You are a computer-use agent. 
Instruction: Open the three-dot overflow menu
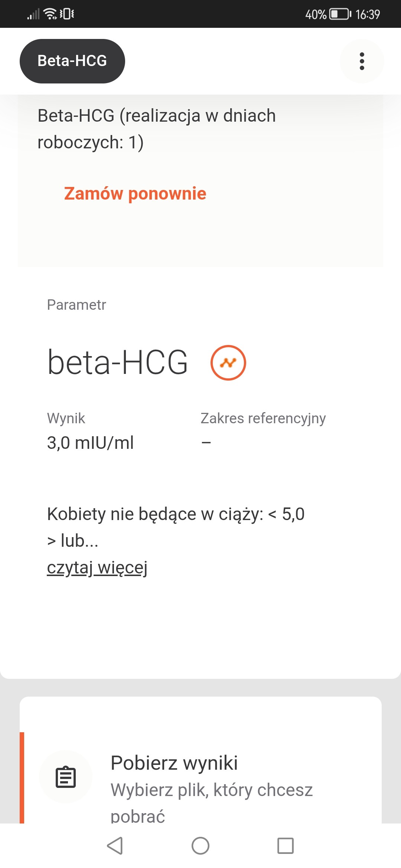point(362,61)
